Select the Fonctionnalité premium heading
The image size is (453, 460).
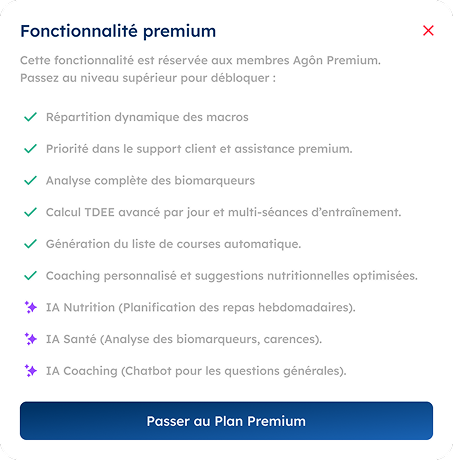click(118, 31)
